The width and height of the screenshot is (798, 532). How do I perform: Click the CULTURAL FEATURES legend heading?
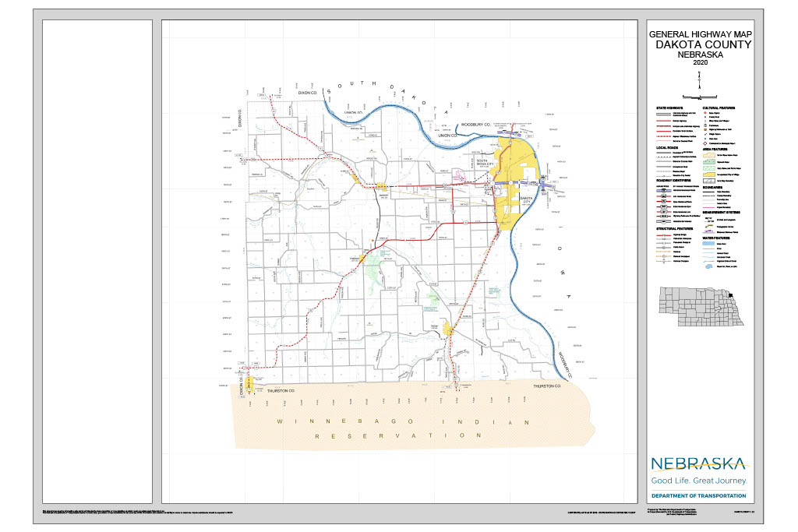tap(719, 107)
